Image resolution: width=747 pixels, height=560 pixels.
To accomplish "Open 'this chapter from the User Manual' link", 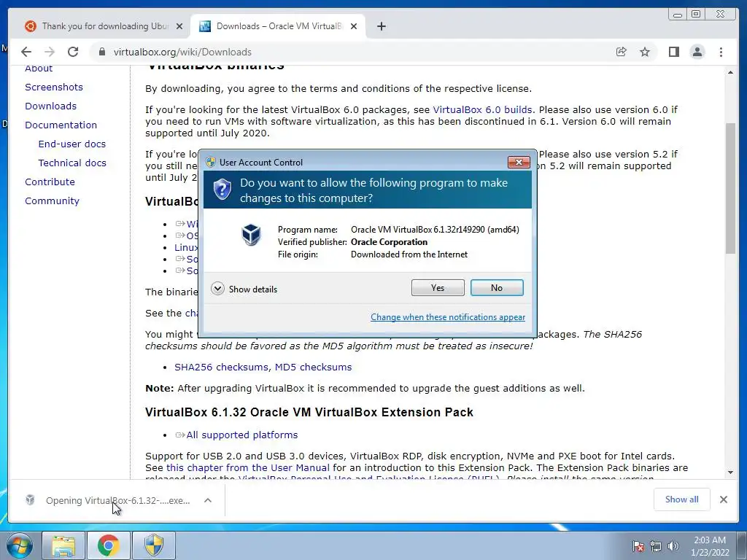I will (x=248, y=467).
